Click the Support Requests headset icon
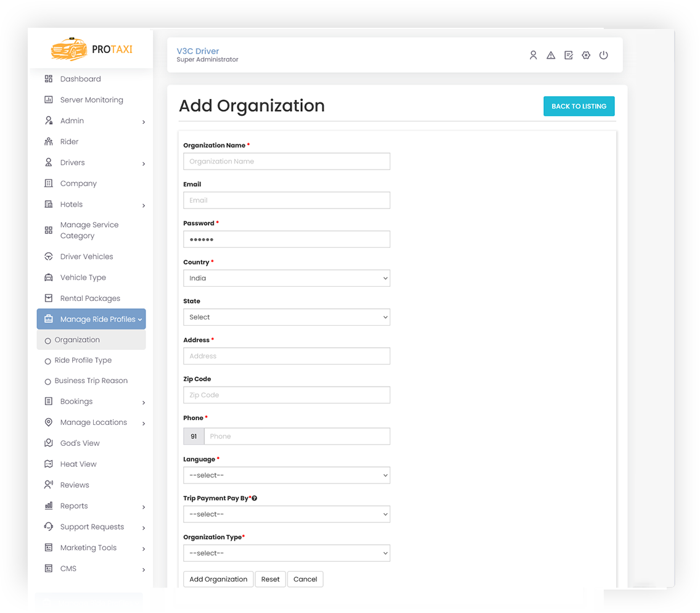 [x=49, y=527]
